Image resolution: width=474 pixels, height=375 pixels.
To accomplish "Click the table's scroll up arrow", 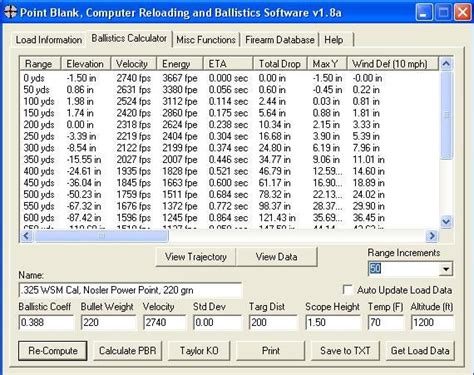I will pyautogui.click(x=446, y=64).
